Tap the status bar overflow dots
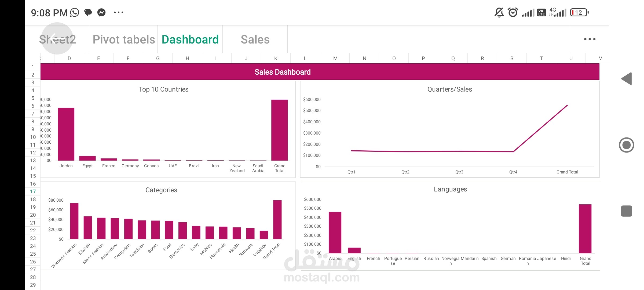 tap(118, 12)
